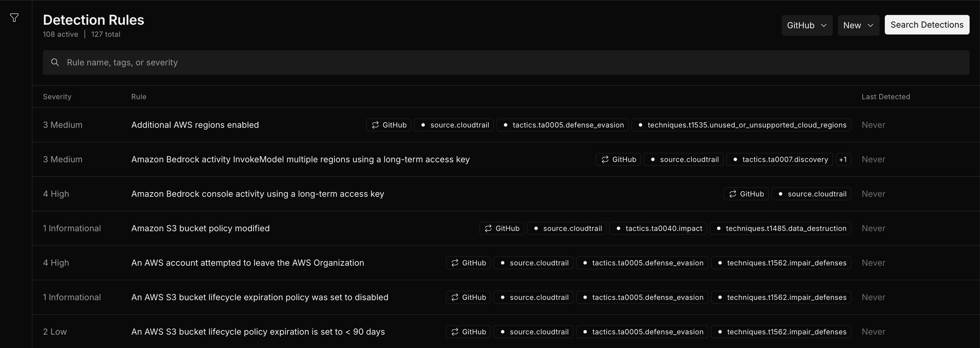Click GitHub sync tag on Additional AWS regions rule
The height and width of the screenshot is (348, 980).
click(388, 125)
